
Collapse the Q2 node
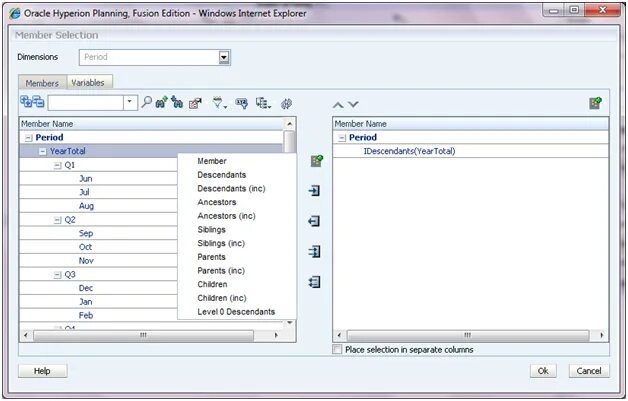[57, 220]
